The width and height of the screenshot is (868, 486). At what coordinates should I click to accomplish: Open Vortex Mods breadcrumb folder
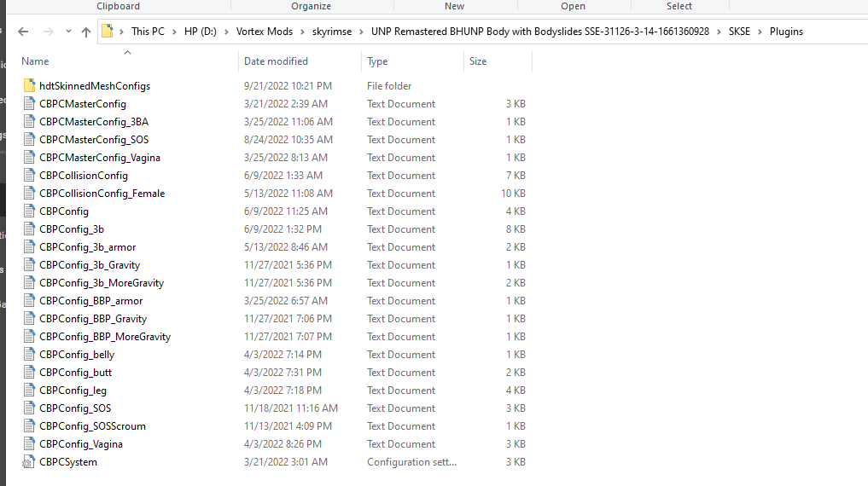265,32
